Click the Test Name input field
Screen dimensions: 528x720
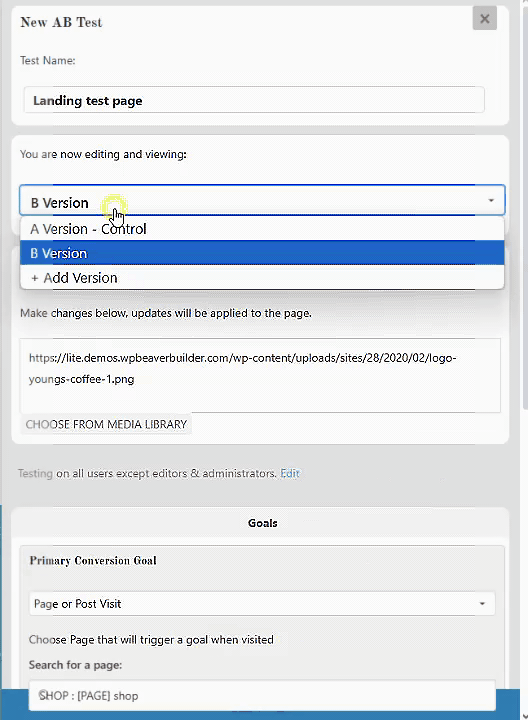[x=254, y=100]
